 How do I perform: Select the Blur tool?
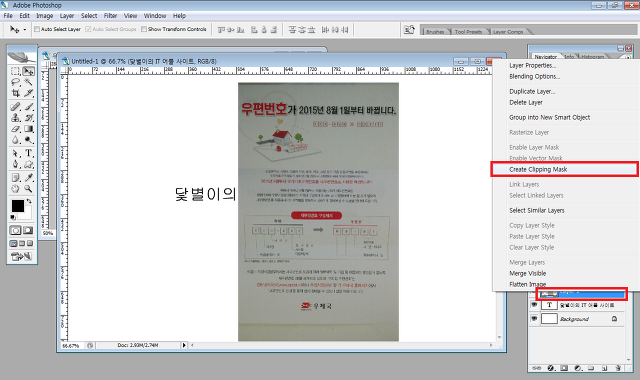[x=16, y=140]
